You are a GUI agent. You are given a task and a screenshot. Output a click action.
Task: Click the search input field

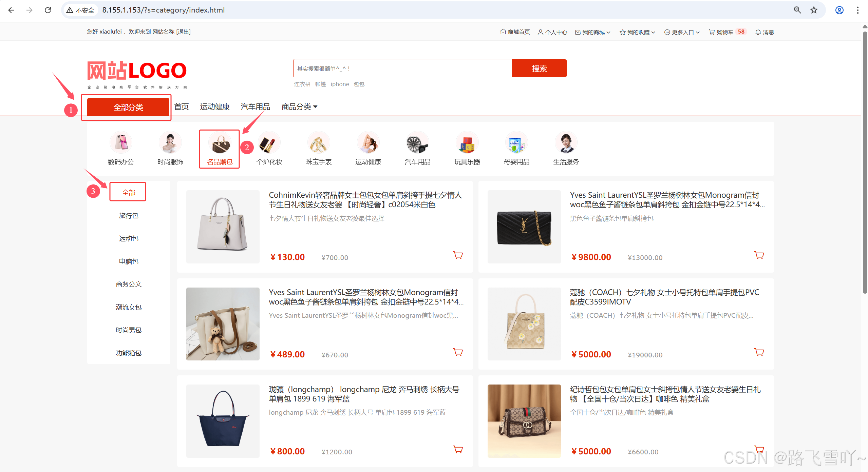point(402,68)
